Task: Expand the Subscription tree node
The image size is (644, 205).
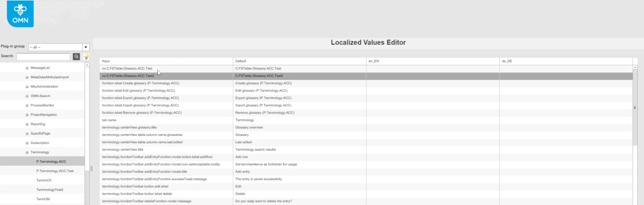Action: [x=27, y=143]
